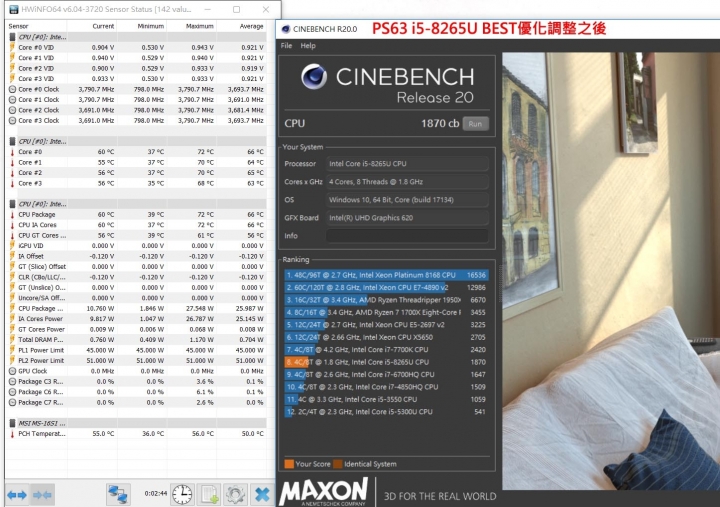Select the GT Cores Power row
720x507 pixels.
point(137,329)
